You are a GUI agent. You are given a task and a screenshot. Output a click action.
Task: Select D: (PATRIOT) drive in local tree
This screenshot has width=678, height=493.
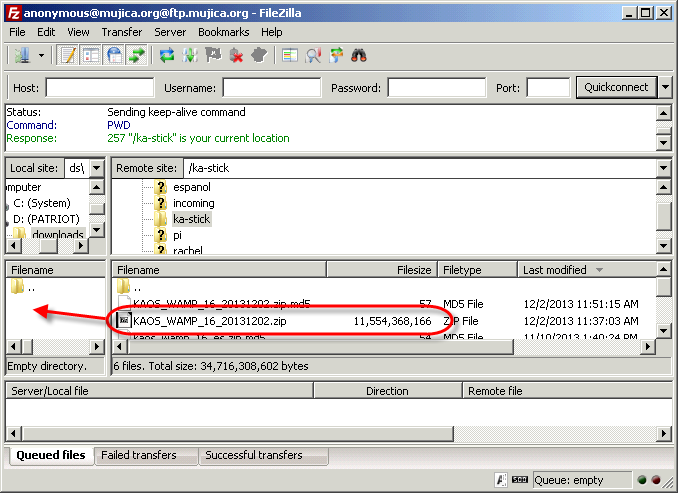46,219
